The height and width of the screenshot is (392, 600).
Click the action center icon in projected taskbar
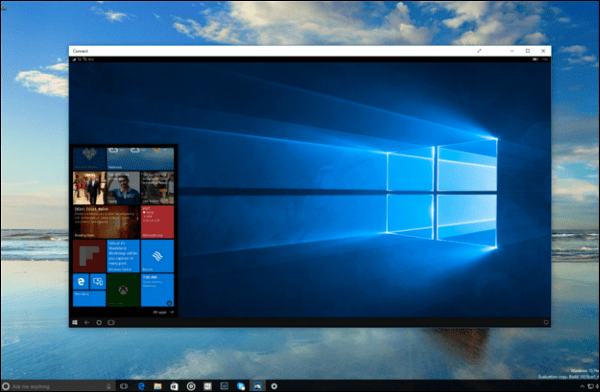pos(546,322)
